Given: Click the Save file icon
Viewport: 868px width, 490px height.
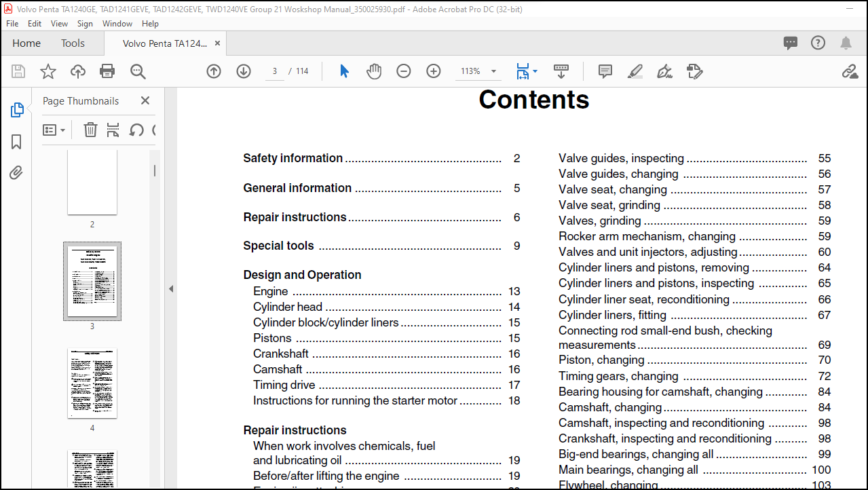Looking at the screenshot, I should (18, 71).
